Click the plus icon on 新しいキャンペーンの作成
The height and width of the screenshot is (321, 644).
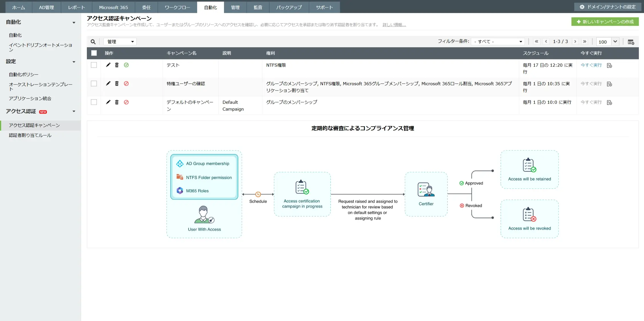[x=579, y=22]
